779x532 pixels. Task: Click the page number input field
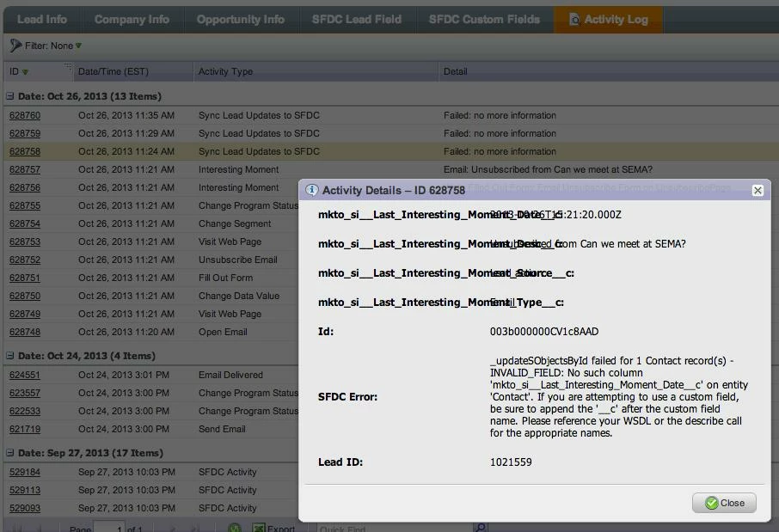109,528
